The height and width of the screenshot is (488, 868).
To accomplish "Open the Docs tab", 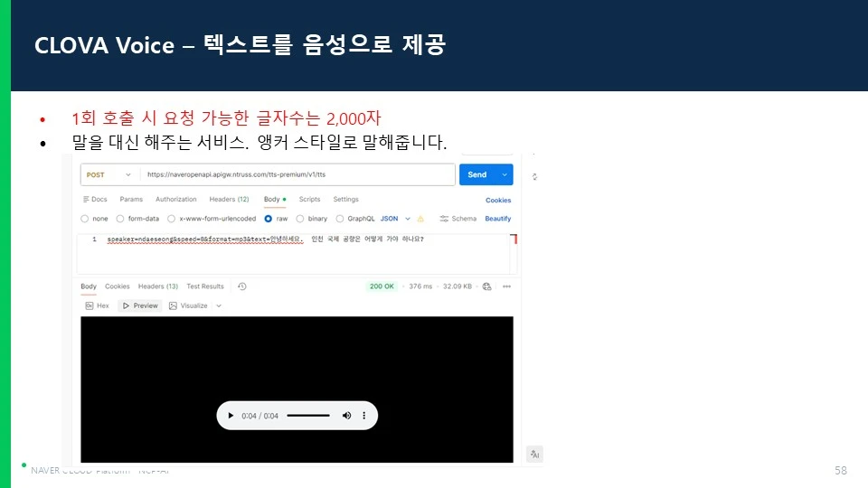I will point(95,199).
